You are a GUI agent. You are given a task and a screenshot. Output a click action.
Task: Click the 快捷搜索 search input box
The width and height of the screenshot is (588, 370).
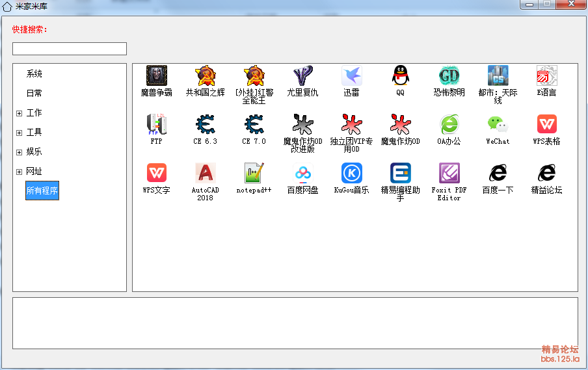pyautogui.click(x=70, y=49)
